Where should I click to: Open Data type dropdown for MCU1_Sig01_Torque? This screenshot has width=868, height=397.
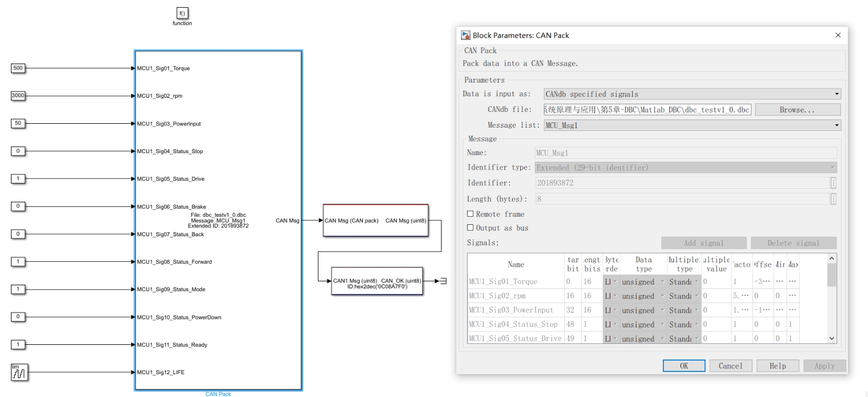pos(643,282)
